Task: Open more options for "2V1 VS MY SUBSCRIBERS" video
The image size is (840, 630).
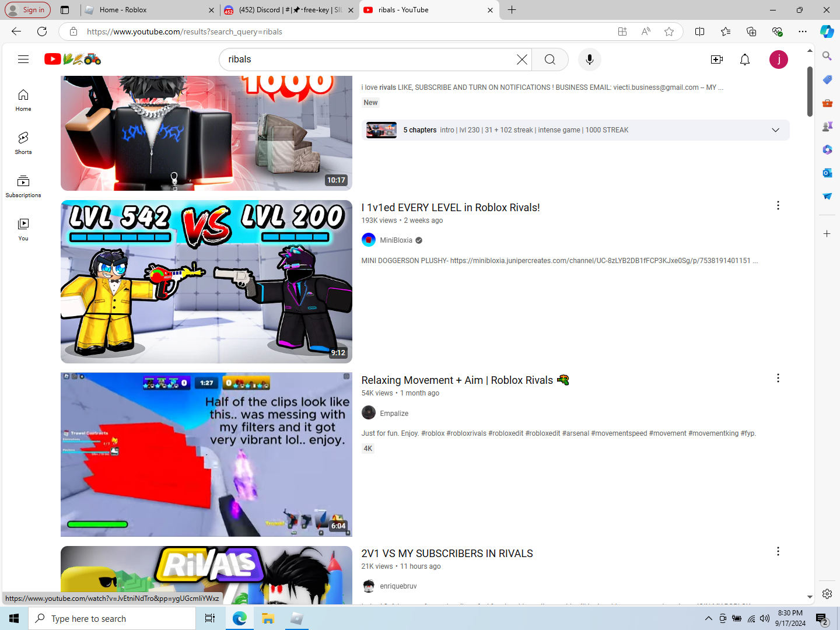Action: pos(778,551)
